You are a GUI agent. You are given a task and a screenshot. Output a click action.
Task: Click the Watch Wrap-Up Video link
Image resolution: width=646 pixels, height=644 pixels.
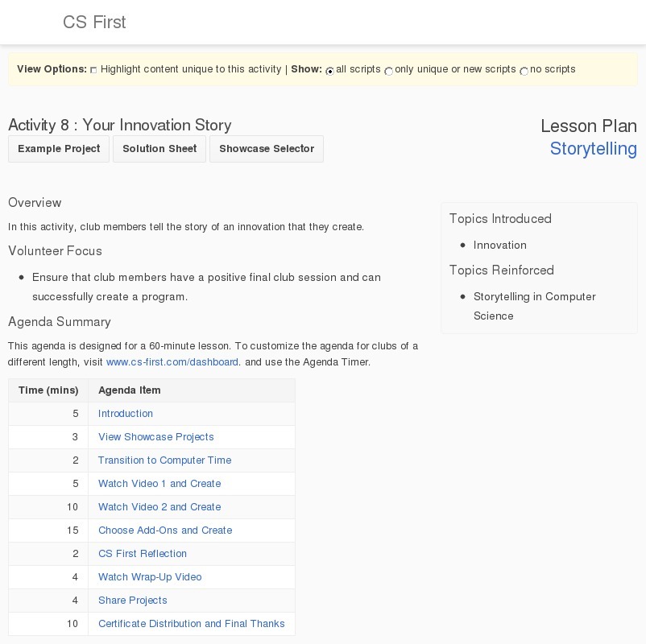150,577
